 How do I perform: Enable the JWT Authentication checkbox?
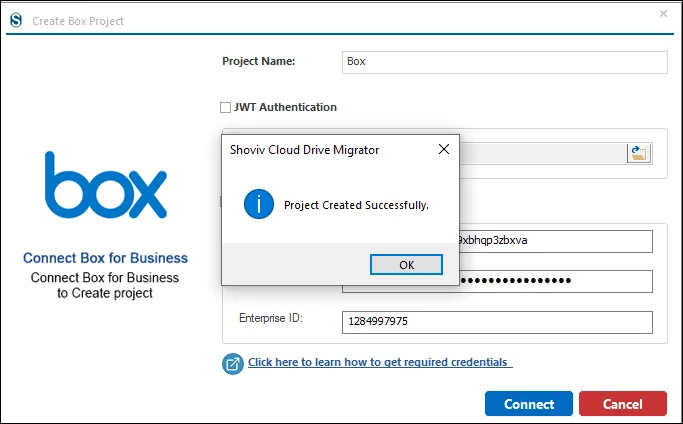coord(225,107)
